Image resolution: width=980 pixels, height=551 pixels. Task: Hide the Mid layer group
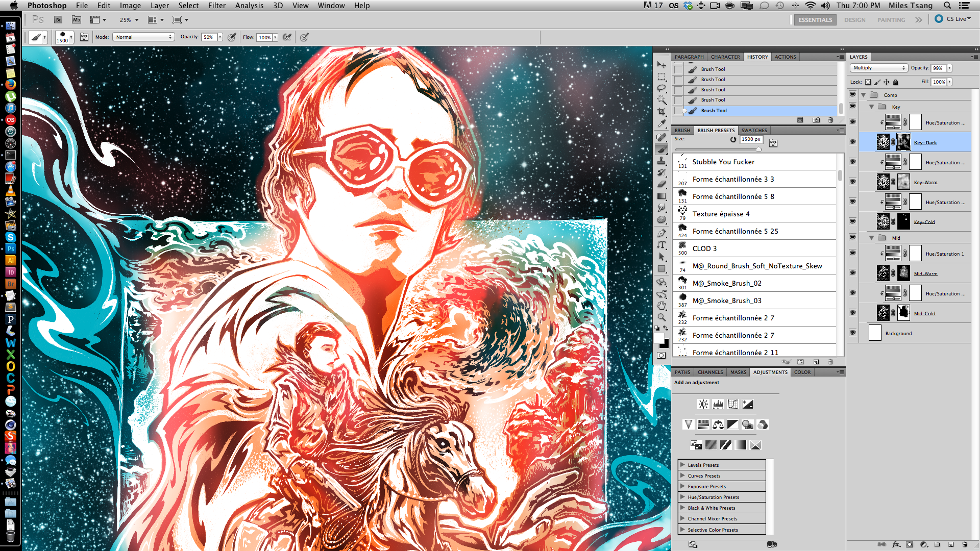pyautogui.click(x=852, y=237)
